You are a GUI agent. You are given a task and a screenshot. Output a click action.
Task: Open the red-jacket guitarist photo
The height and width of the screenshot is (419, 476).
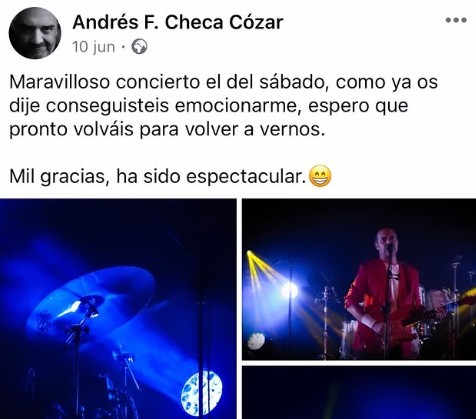pyautogui.click(x=359, y=279)
